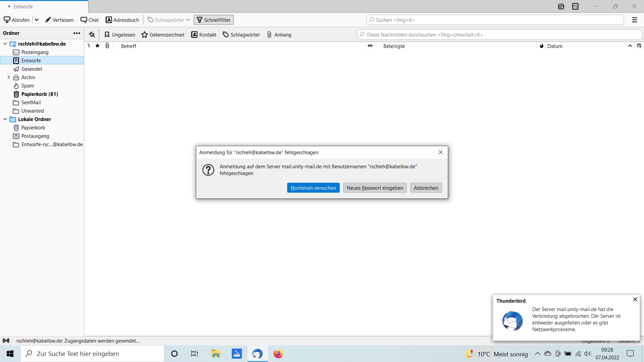
Task: Click the attachment column header icon
Action: click(x=107, y=46)
